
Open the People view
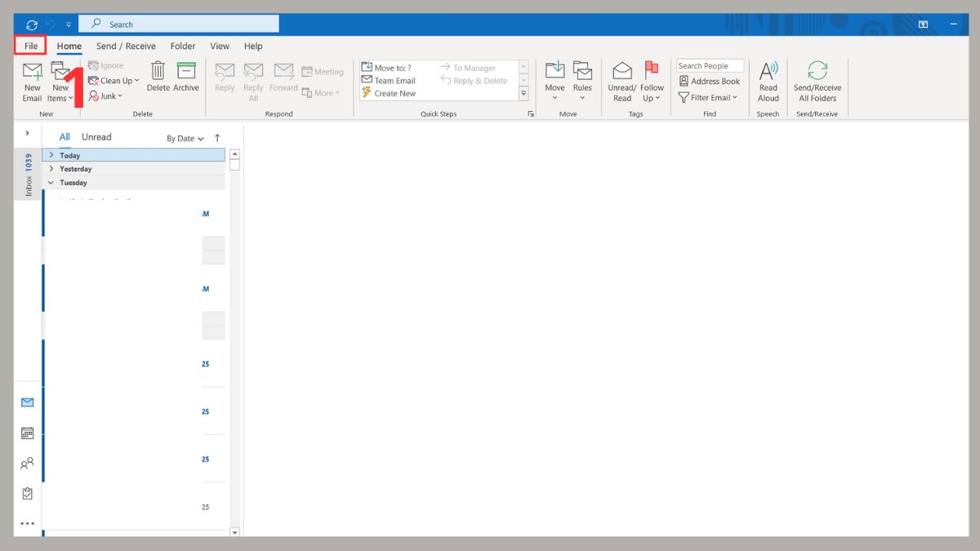[x=27, y=463]
